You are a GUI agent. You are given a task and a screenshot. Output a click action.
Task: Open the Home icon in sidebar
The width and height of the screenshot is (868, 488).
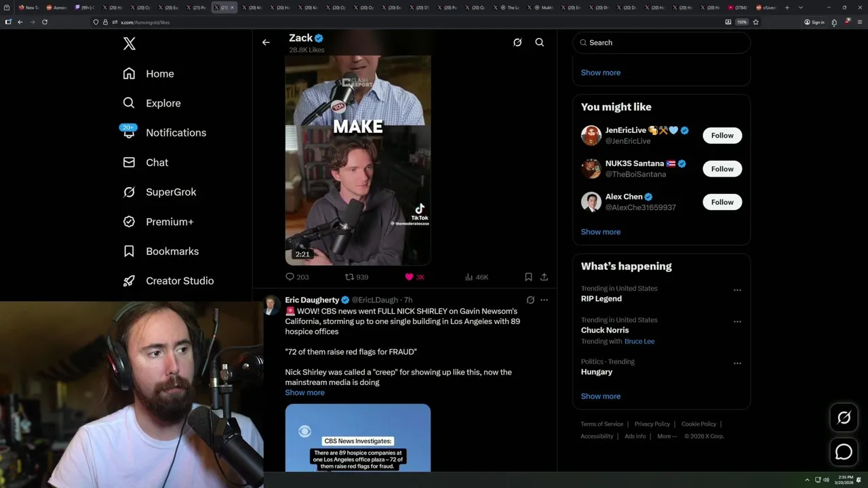coord(129,73)
